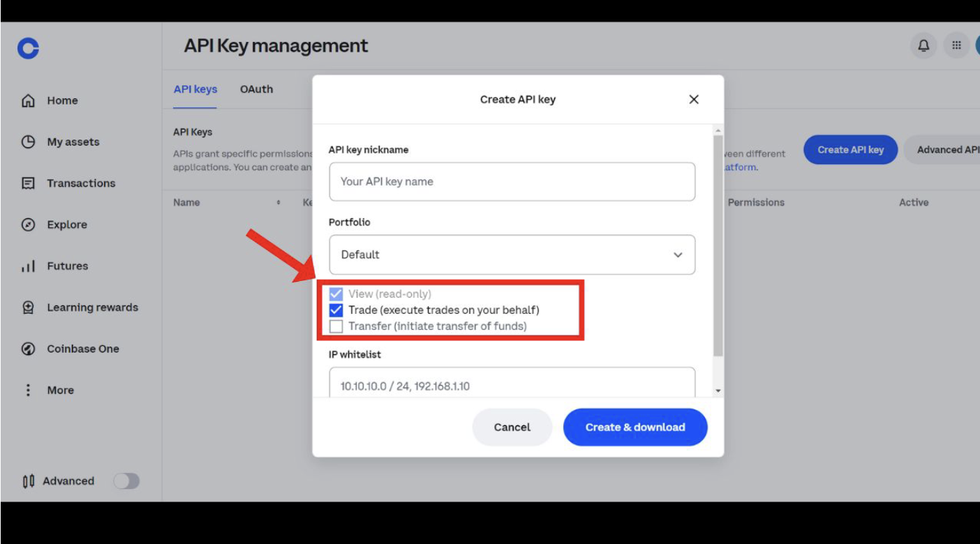
Task: Click the Advanced candlestick icon
Action: click(x=29, y=481)
